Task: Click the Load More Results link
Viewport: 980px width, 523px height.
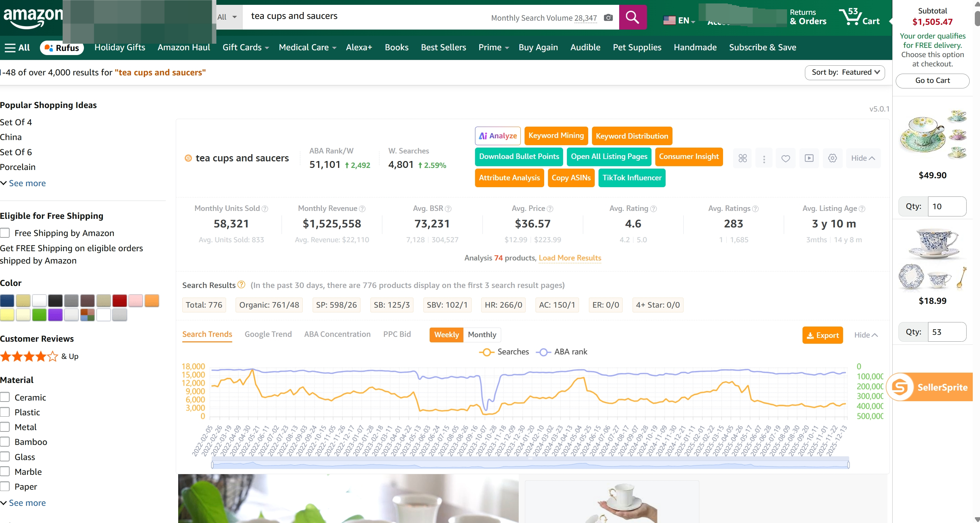Action: click(570, 258)
